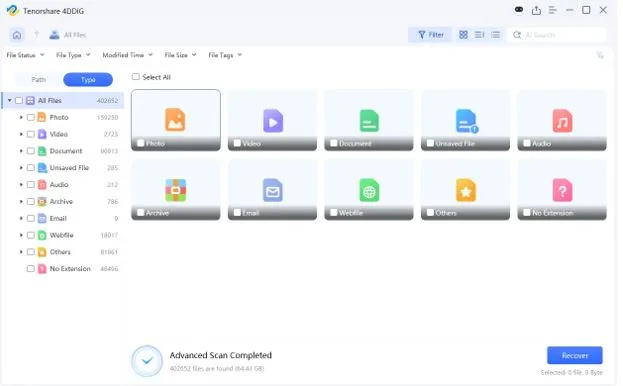This screenshot has height=386, width=623.
Task: Check the Select All checkbox
Action: [x=135, y=77]
